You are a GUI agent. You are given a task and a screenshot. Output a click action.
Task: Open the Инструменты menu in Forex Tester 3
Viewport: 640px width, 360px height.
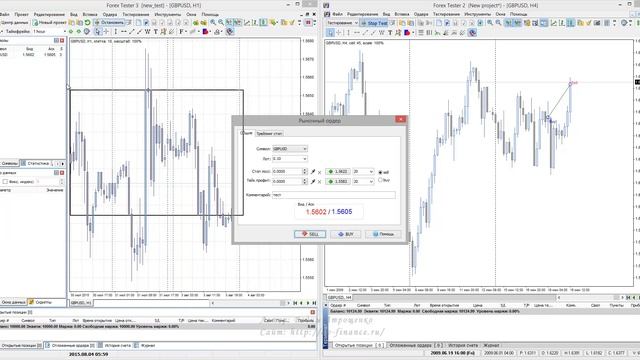pos(168,14)
